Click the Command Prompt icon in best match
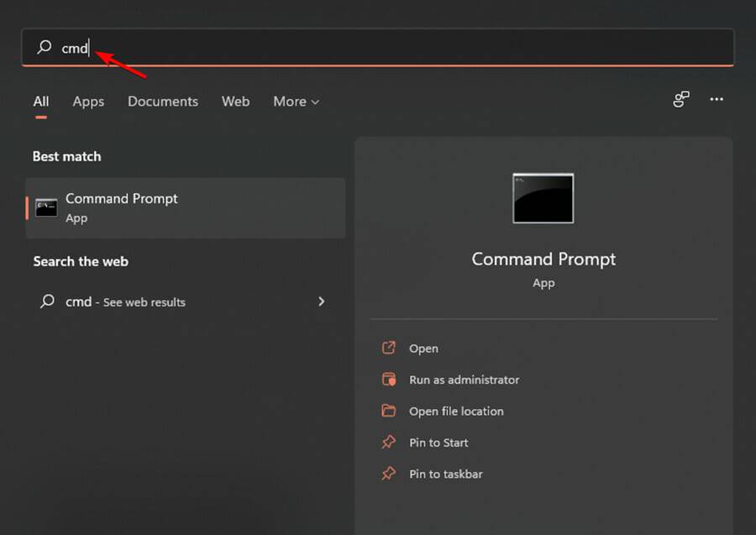Screen dimensions: 756x535 coord(46,208)
